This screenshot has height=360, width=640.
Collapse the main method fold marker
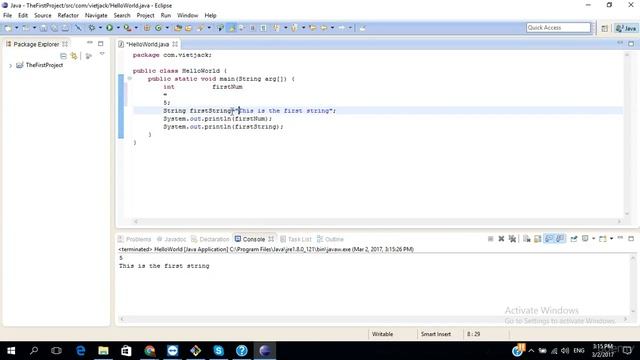tap(129, 79)
